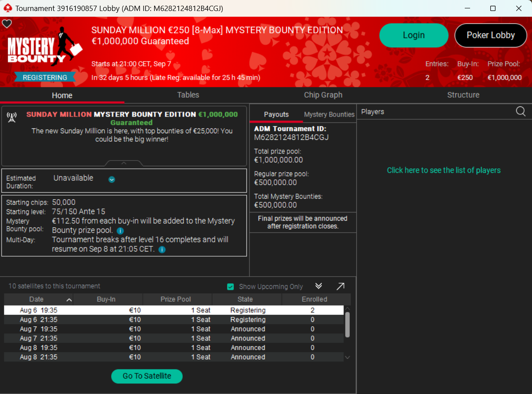
Task: Open info icon next to Mystery Bounty pool
Action: pyautogui.click(x=120, y=230)
